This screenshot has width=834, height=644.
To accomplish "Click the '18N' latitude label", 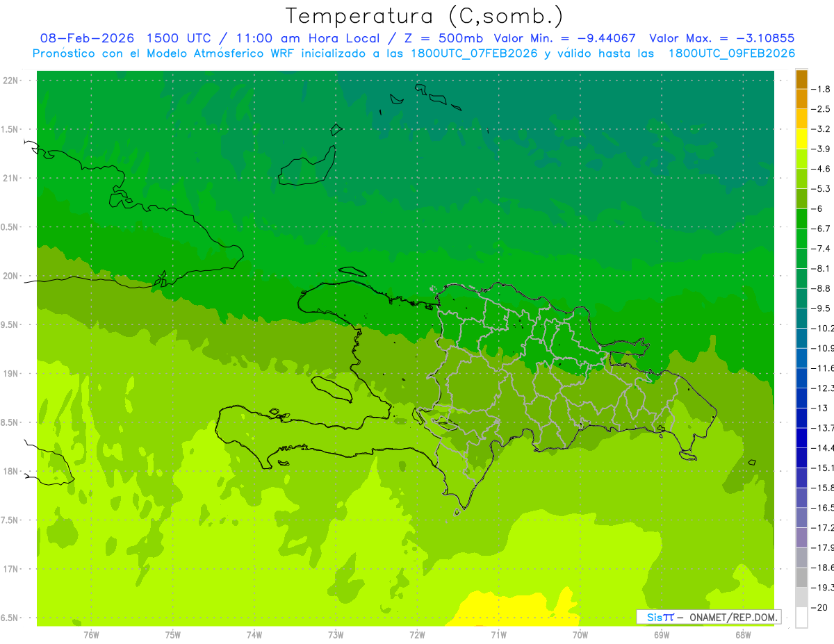I will 11,471.
